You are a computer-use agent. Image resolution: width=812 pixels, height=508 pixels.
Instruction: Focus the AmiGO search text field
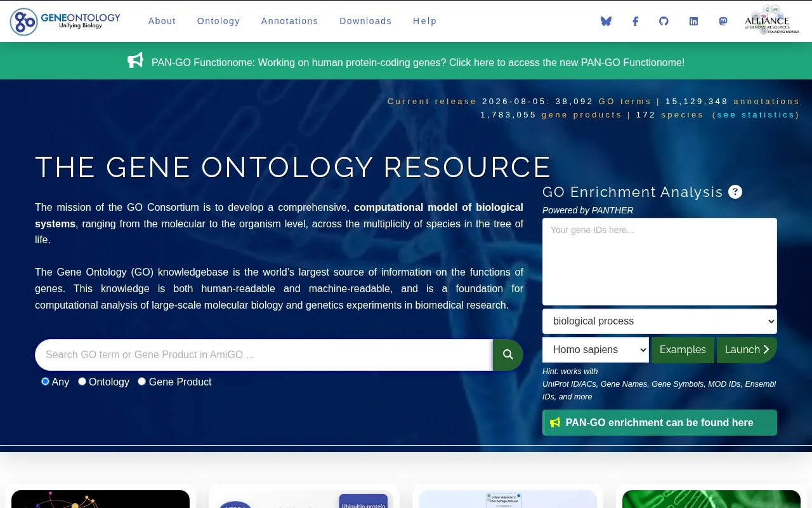[264, 355]
